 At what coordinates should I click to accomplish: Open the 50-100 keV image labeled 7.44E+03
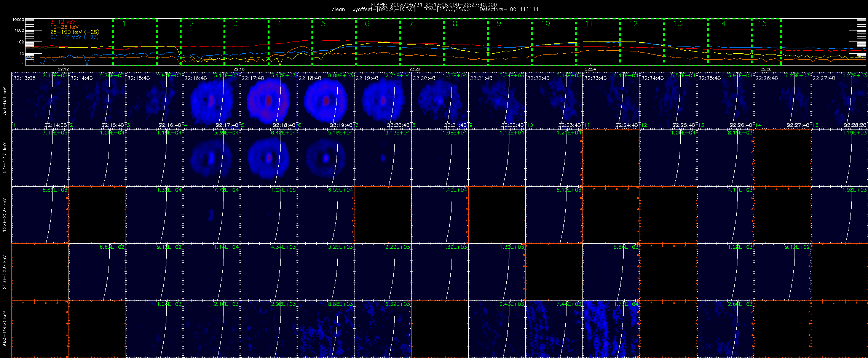point(554,329)
